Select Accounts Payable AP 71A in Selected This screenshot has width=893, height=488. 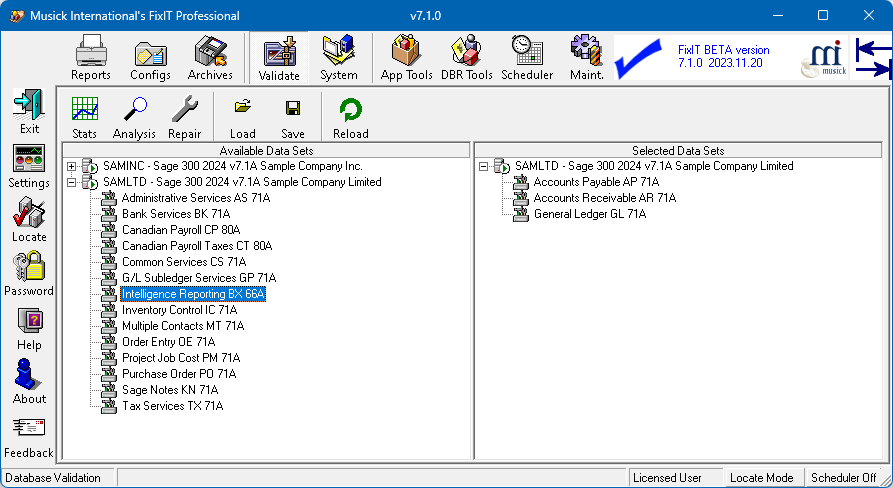596,182
